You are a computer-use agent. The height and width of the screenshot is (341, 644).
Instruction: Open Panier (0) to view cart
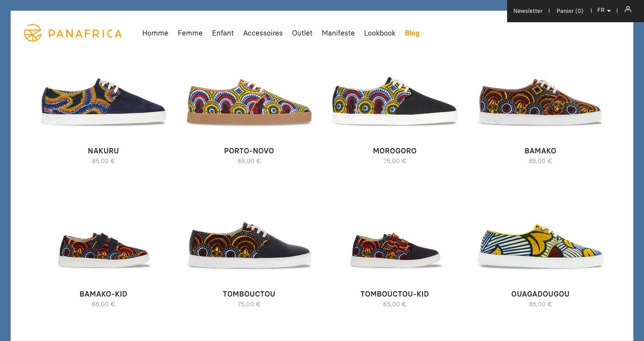[570, 11]
